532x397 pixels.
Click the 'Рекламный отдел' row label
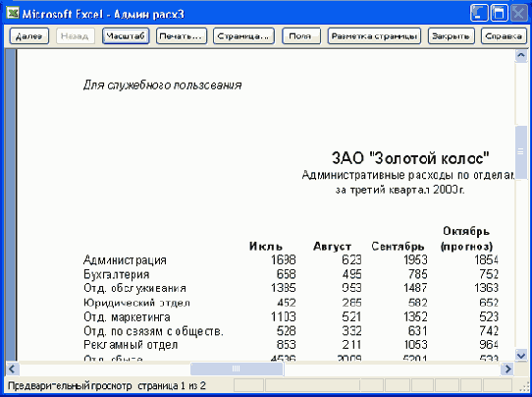point(131,345)
